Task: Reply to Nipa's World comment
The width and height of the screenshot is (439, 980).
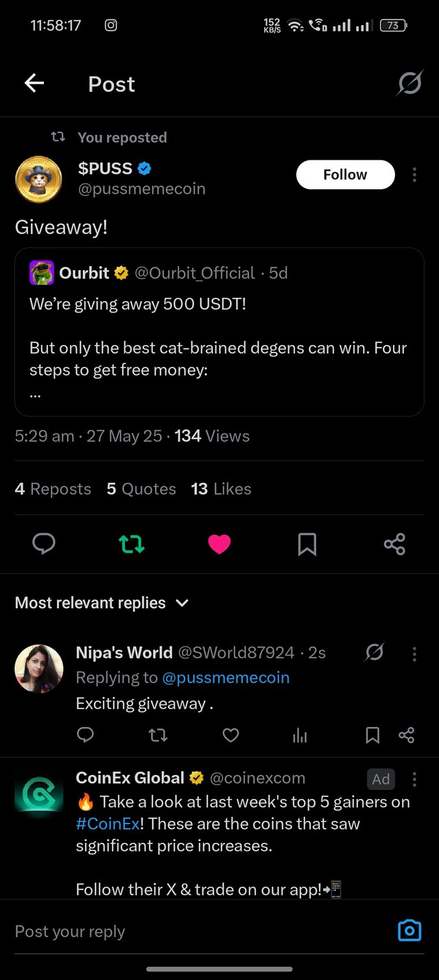Action: 85,736
